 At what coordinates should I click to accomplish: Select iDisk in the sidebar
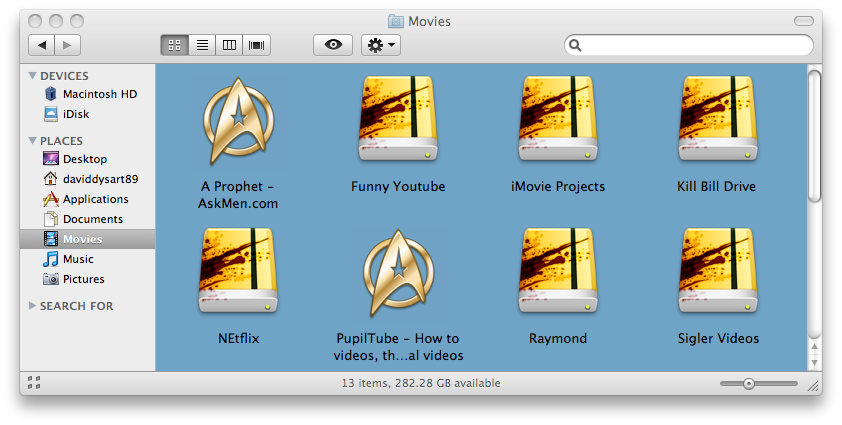pyautogui.click(x=88, y=114)
